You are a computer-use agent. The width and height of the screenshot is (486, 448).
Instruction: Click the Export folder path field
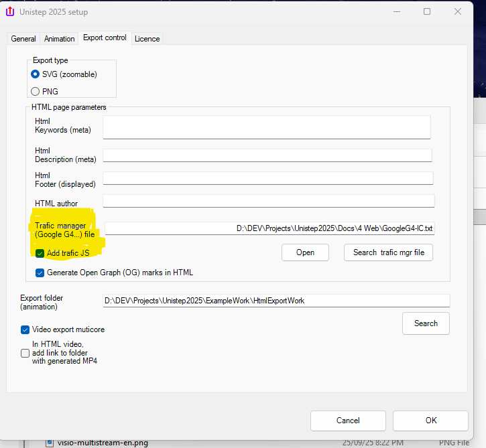point(276,301)
